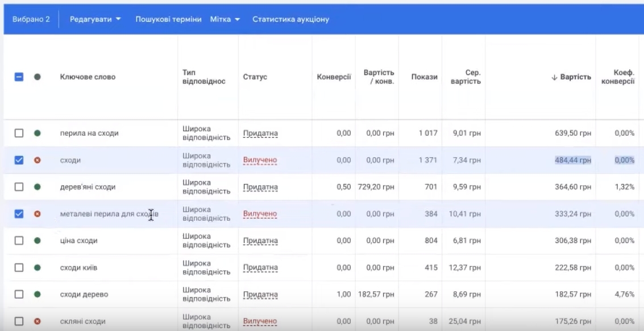
Task: Expand the 'Мітка' dropdown
Action: 225,19
